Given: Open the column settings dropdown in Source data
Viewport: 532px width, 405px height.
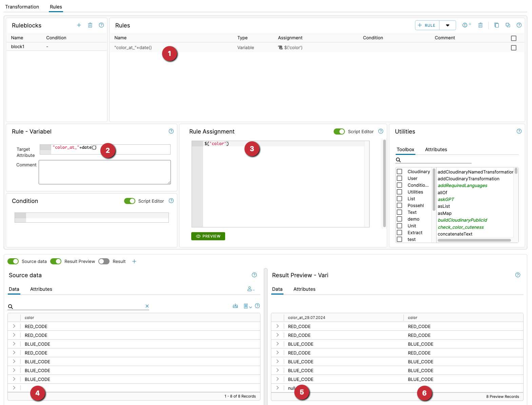Looking at the screenshot, I should tap(248, 306).
